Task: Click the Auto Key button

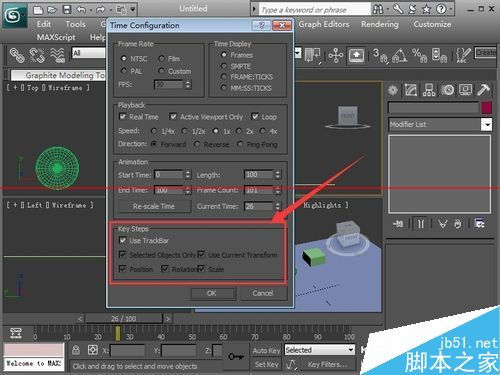Action: tap(266, 350)
